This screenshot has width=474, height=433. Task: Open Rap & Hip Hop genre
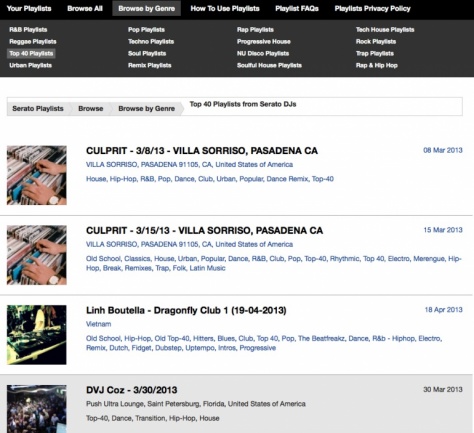click(377, 65)
